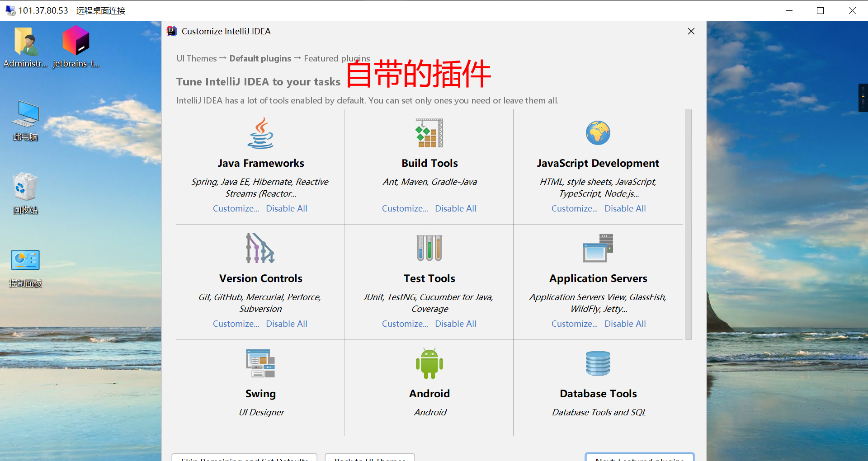This screenshot has height=461, width=868.
Task: Click 'Database Tools and SQL' description
Action: click(599, 412)
